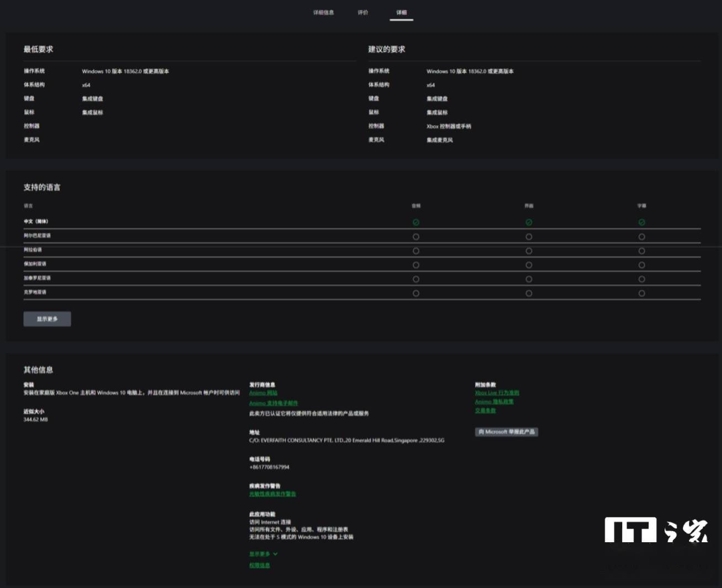
Task: Open 光敏性疾病发作警告 link
Action: pyautogui.click(x=272, y=494)
